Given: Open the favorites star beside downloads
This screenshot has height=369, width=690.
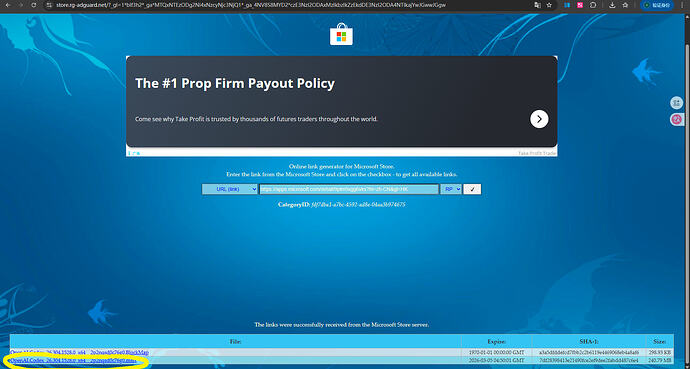Looking at the screenshot, I should 625,5.
